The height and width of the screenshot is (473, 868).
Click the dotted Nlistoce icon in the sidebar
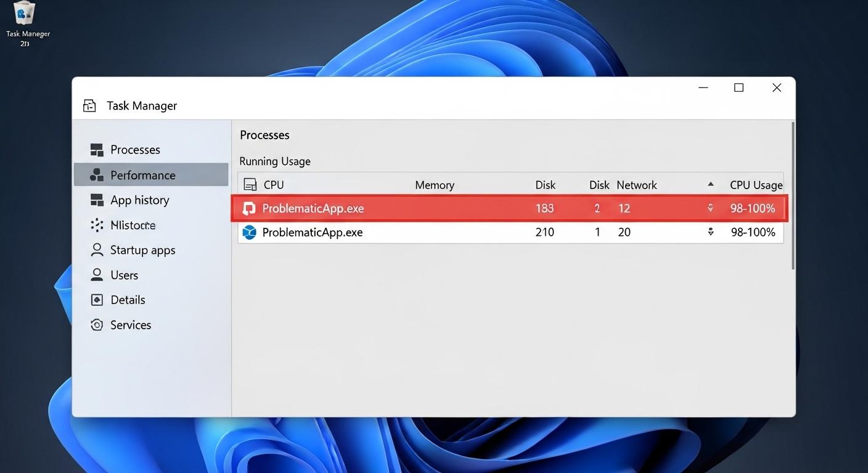pyautogui.click(x=96, y=225)
